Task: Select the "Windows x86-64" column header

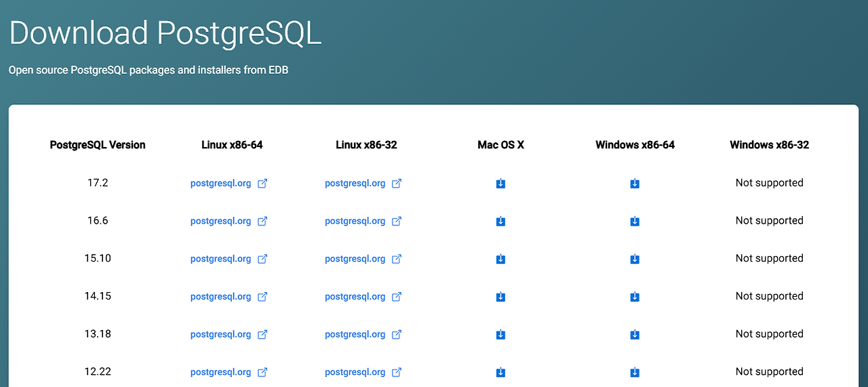Action: pyautogui.click(x=635, y=145)
